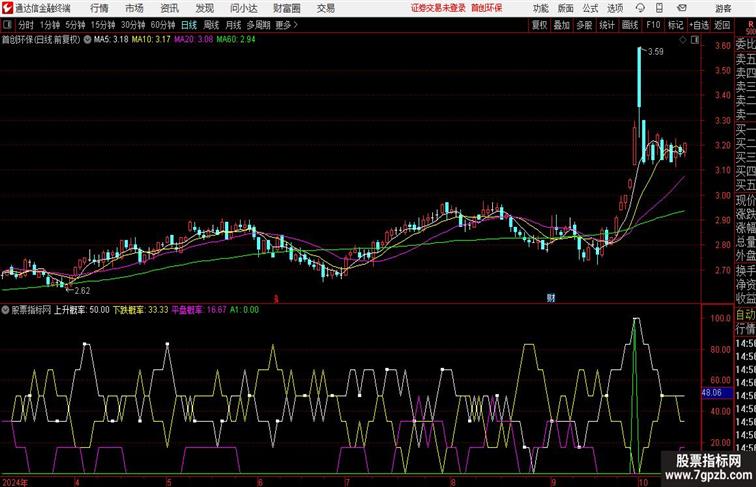Switch to 分时 chart period

(x=26, y=25)
